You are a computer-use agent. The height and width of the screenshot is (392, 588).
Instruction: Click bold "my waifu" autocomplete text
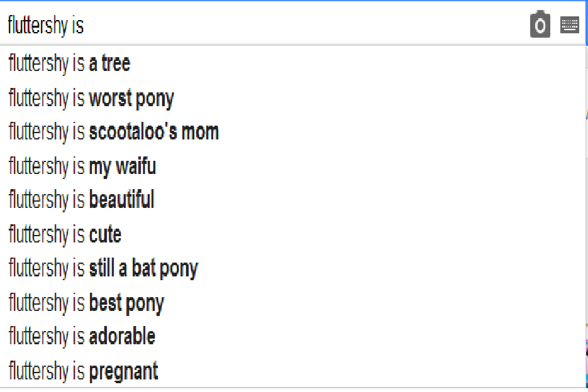coord(123,166)
